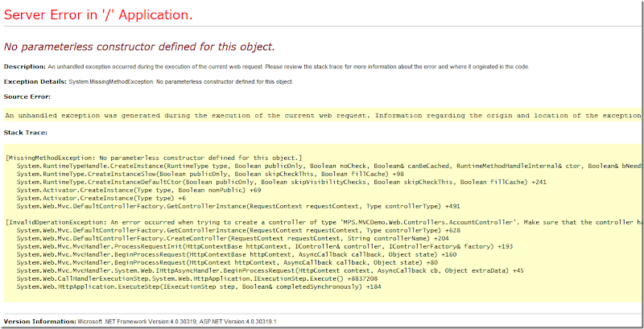The width and height of the screenshot is (644, 329).
Task: Select the IHttpAsyncHandler.BeginProcessRequest +45 line
Action: pos(270,271)
